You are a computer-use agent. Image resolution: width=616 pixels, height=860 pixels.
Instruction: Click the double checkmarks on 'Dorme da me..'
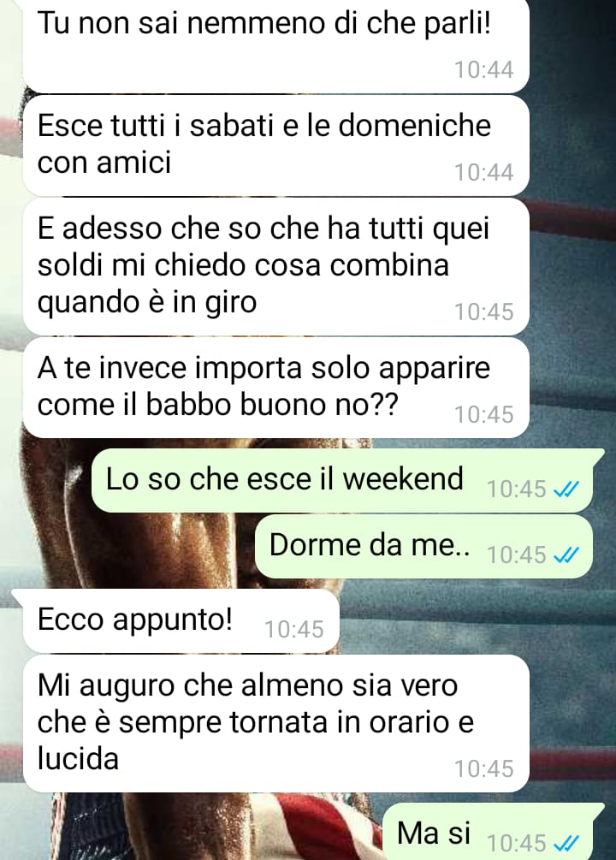click(566, 555)
